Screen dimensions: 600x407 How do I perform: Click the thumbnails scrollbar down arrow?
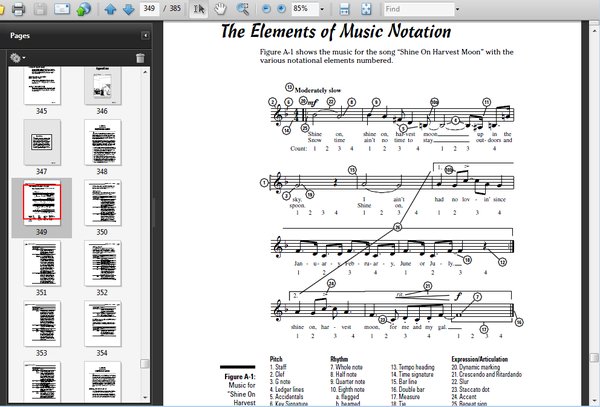pos(145,397)
